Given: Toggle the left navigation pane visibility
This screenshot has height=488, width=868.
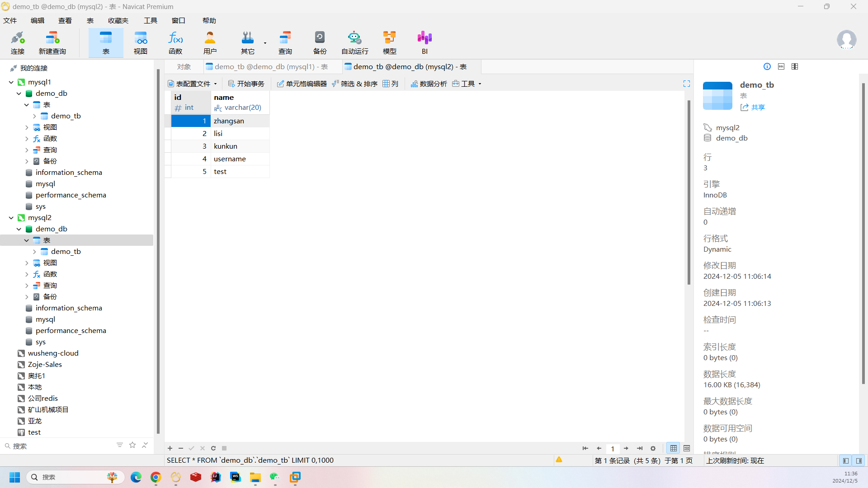Looking at the screenshot, I should [x=845, y=460].
